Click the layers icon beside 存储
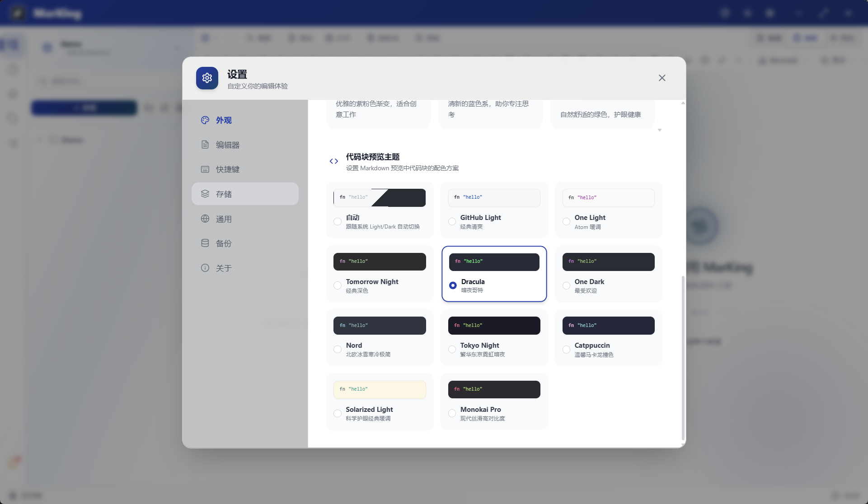Screen dimensions: 868x504 (x=205, y=194)
